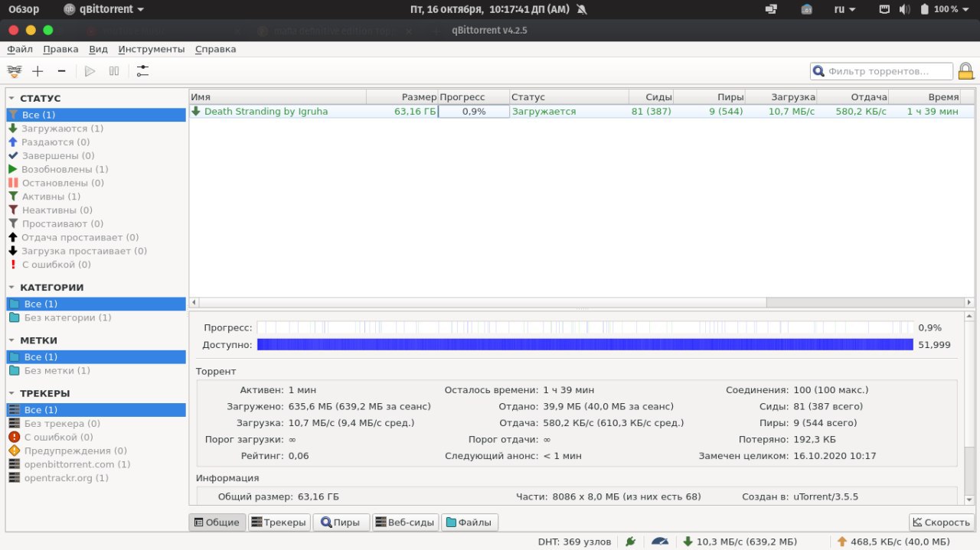Select 'Все (1)' under СТАТУС

tap(96, 115)
